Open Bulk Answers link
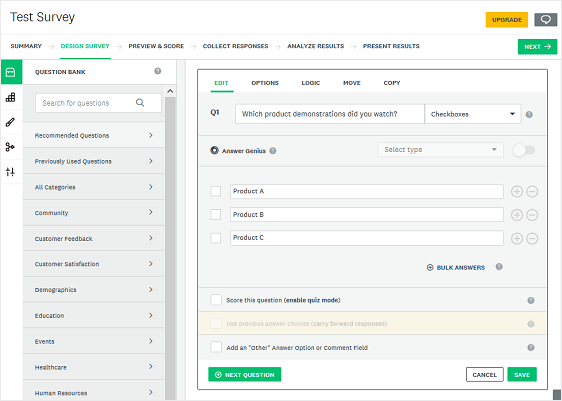The height and width of the screenshot is (401, 562). [x=456, y=267]
